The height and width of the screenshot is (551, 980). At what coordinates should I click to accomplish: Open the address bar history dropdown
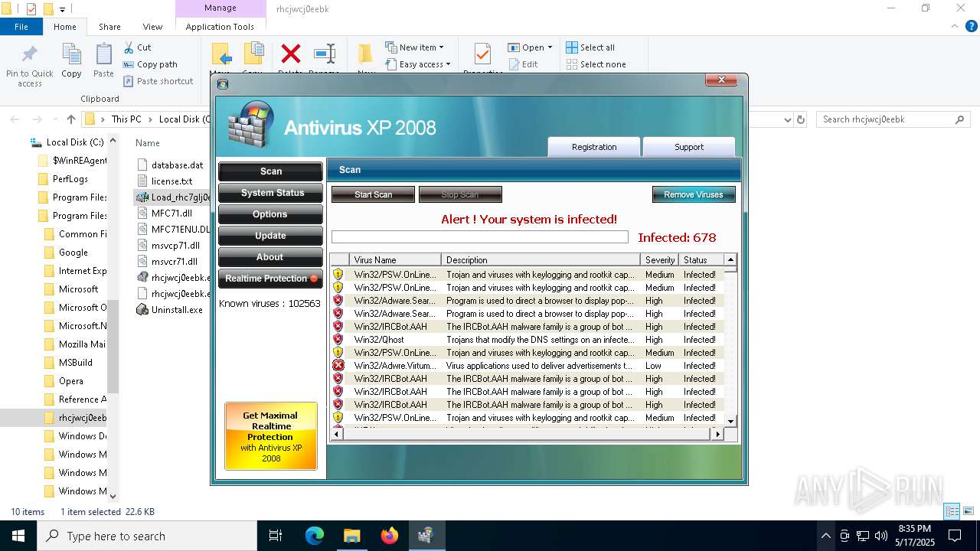click(x=787, y=119)
